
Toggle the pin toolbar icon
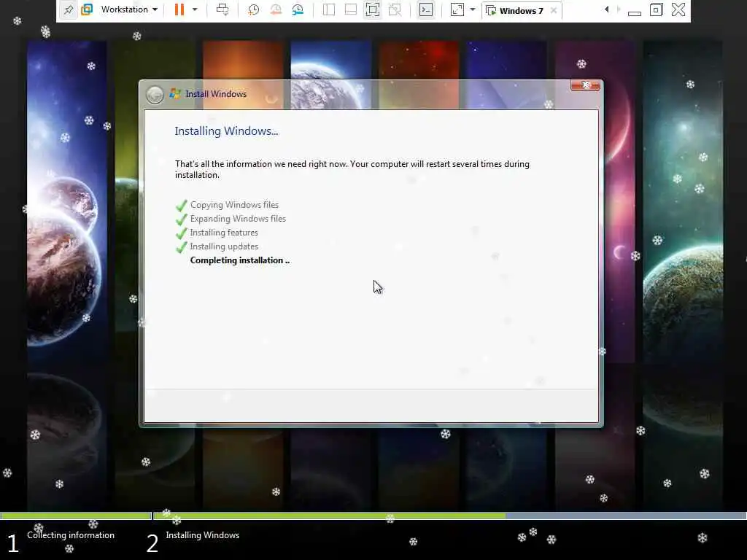coord(69,9)
